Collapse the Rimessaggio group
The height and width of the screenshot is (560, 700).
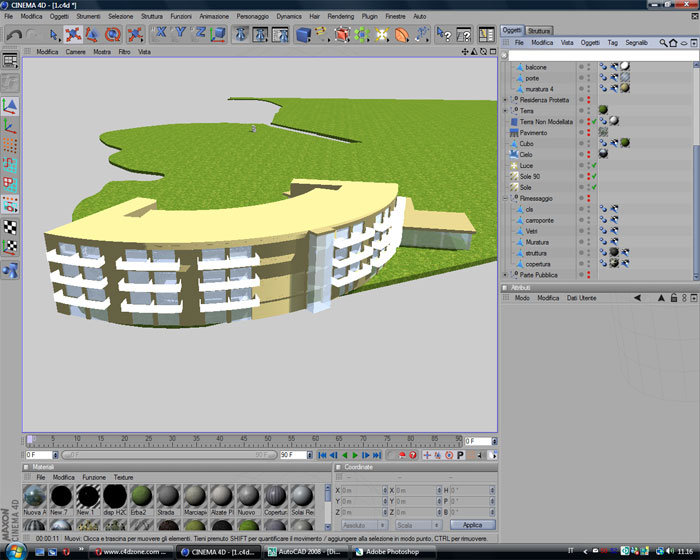505,198
